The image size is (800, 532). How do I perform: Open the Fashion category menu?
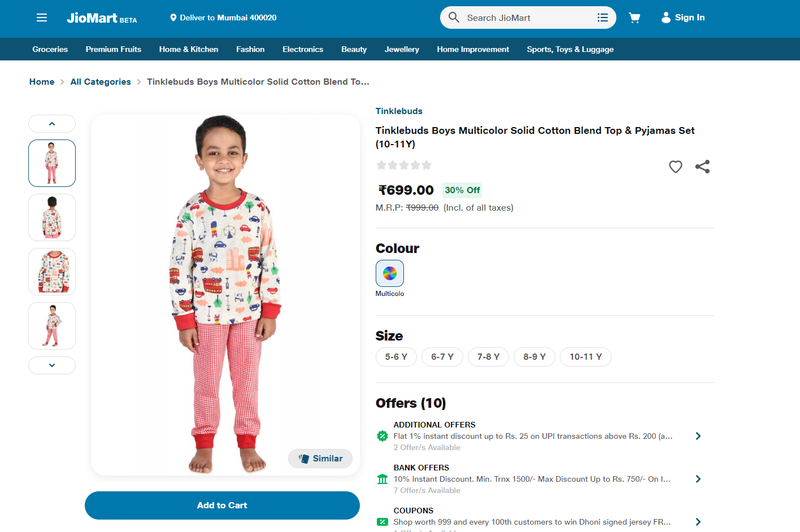[x=250, y=49]
